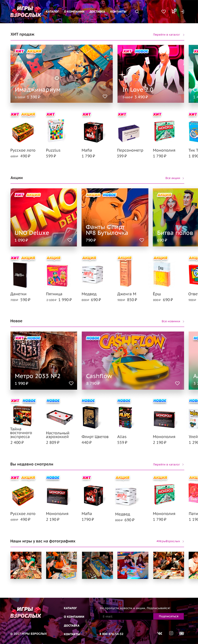Image resolution: width=198 pixels, height=644 pixels.
Task: Expand Все новинки chevron link
Action: pos(173,321)
